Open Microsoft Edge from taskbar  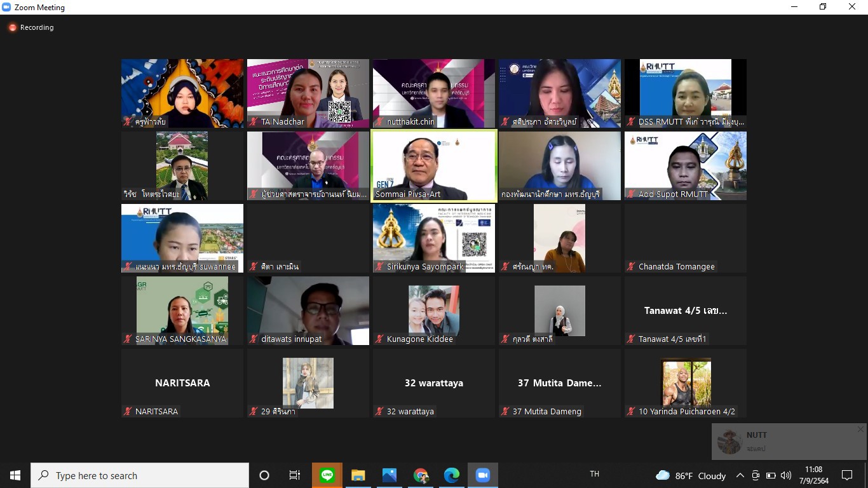click(452, 475)
